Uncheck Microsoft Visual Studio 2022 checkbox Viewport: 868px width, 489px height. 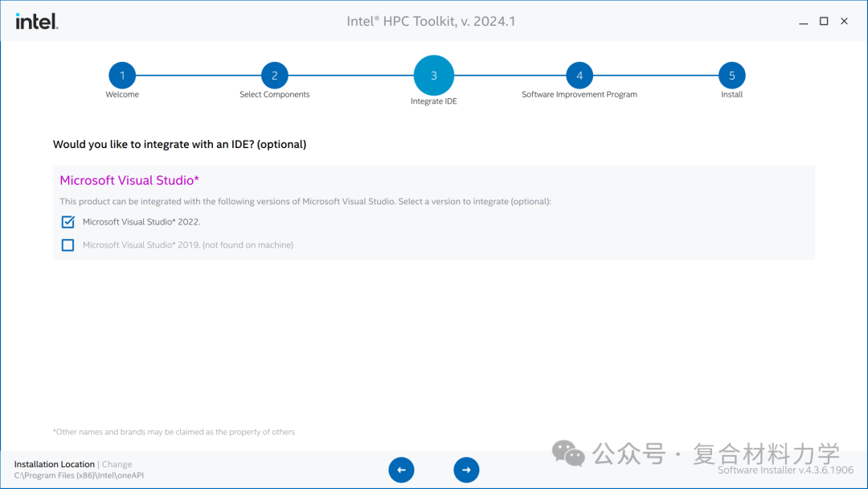click(68, 222)
